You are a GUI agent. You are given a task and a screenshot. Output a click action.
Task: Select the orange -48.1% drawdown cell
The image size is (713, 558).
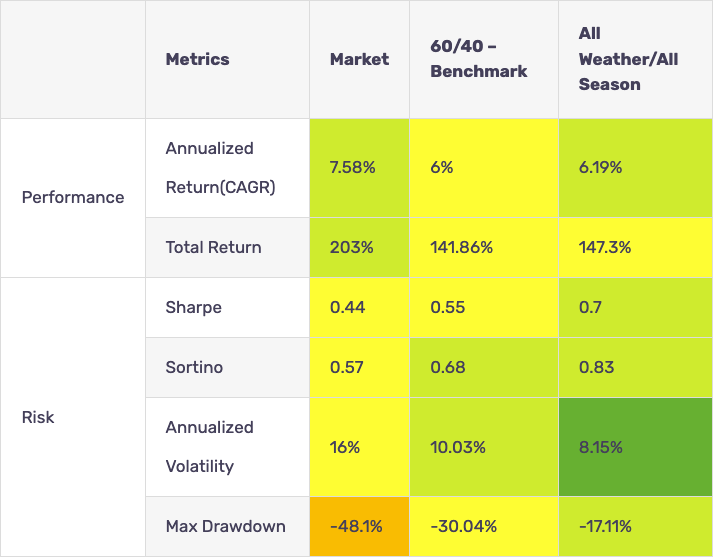pos(357,526)
